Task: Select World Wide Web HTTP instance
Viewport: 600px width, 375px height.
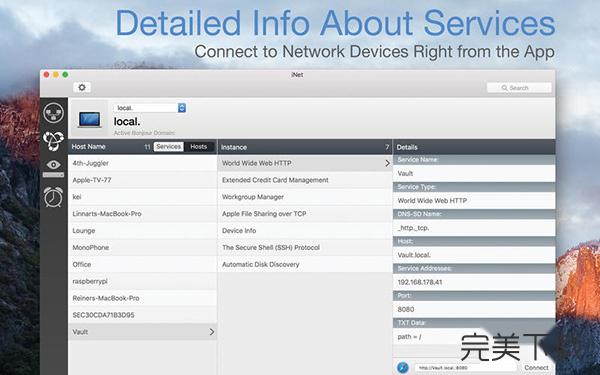Action: tap(305, 163)
